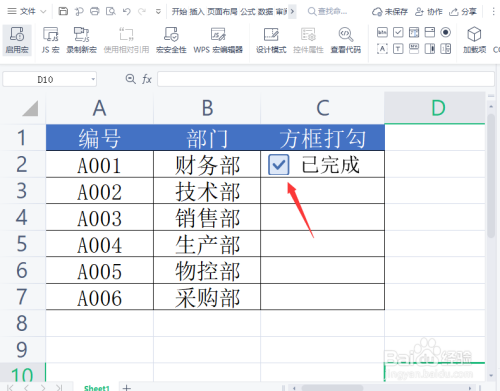Go to previous sheet navigation arrow
The image size is (500, 391).
click(x=26, y=388)
